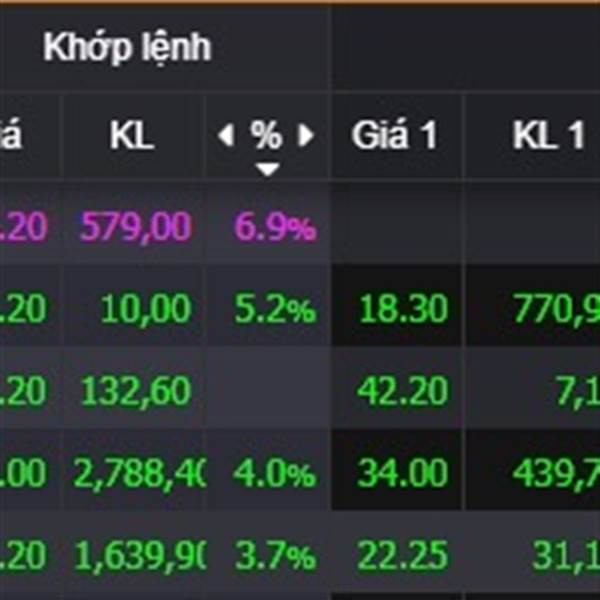
Task: Click the 34.00 price cell
Action: [x=403, y=473]
